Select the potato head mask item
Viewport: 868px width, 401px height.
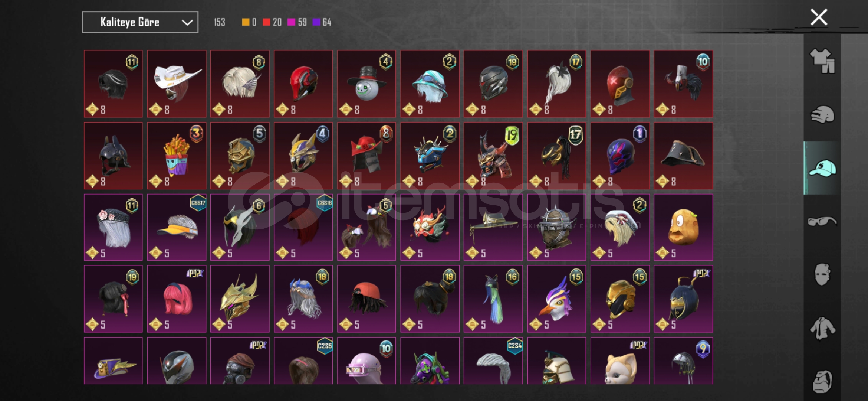coord(683,227)
